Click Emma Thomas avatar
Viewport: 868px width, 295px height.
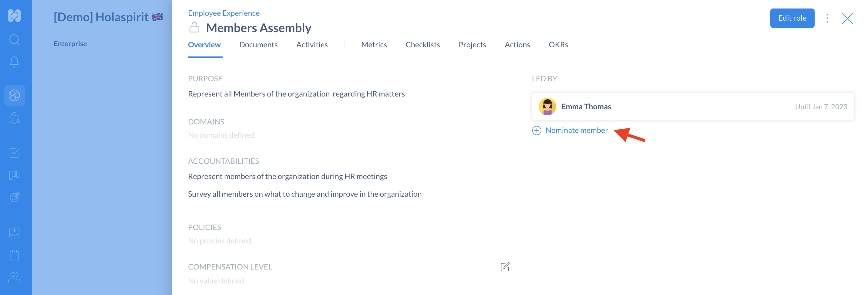point(547,107)
